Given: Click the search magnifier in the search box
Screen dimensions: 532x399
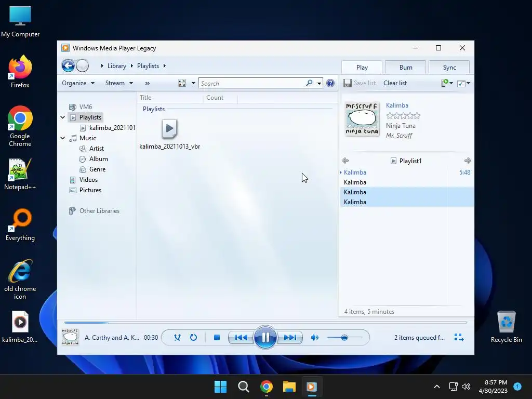Looking at the screenshot, I should [309, 83].
